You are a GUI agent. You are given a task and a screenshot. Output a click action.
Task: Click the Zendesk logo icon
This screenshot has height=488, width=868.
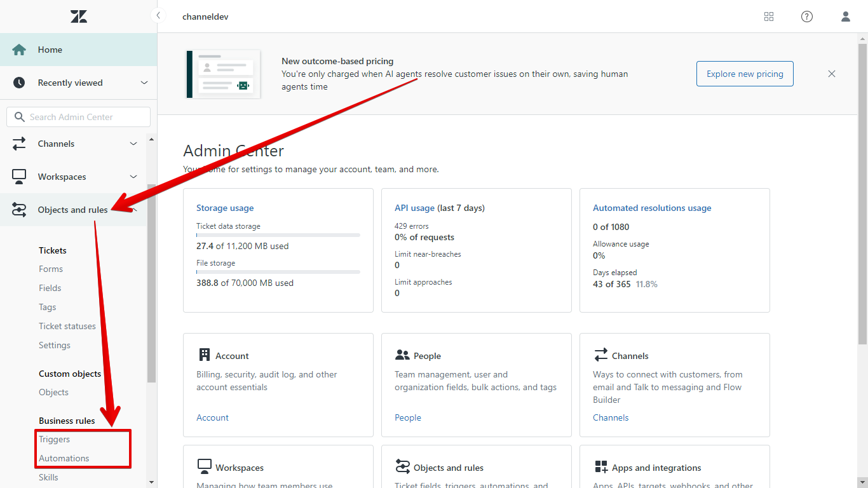[79, 17]
